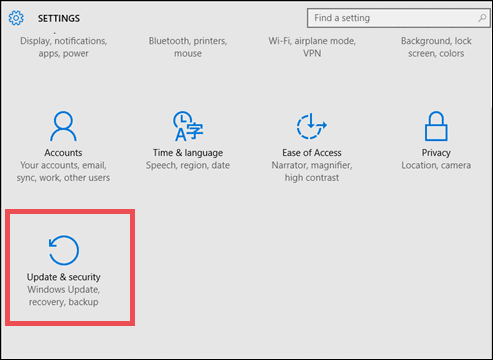
Task: Click the 'Background, lock screen, colors' description
Action: coord(436,47)
